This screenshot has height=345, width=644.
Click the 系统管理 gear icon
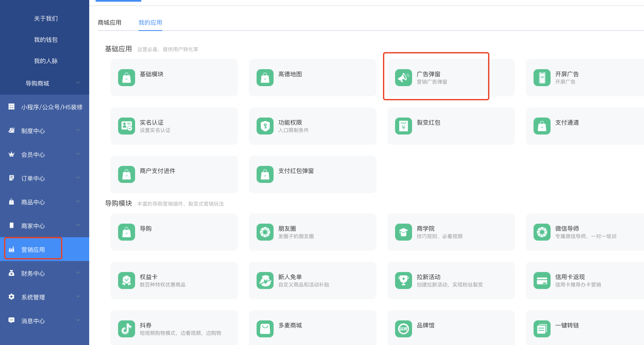[x=11, y=297]
